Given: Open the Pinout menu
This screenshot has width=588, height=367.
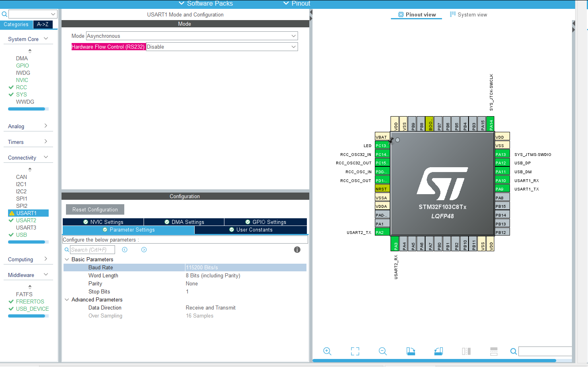Looking at the screenshot, I should point(297,4).
